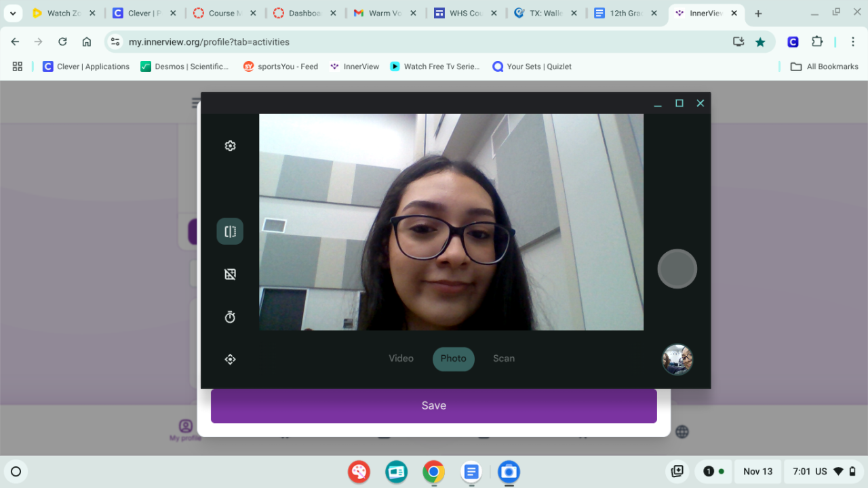This screenshot has height=488, width=868.
Task: Open Your Sets | Quizlet bookmark
Action: click(532, 66)
